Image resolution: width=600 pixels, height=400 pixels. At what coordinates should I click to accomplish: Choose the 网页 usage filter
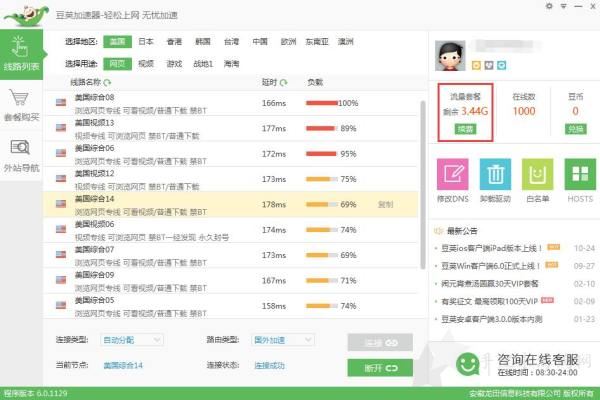coord(117,64)
